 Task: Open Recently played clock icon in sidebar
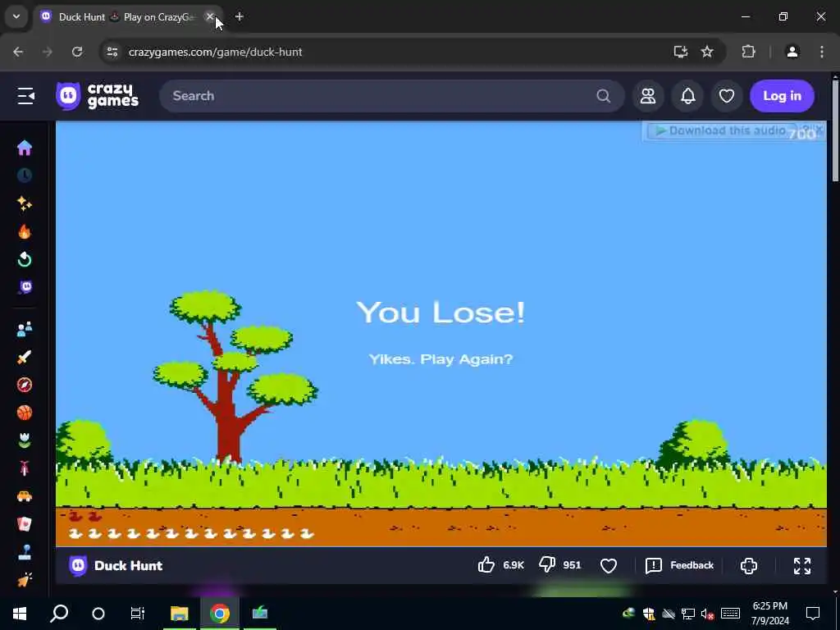click(x=25, y=176)
